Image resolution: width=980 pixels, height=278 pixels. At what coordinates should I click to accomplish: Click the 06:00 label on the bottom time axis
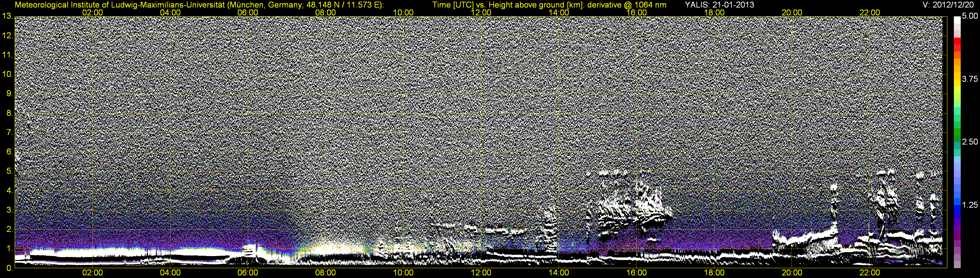click(248, 273)
